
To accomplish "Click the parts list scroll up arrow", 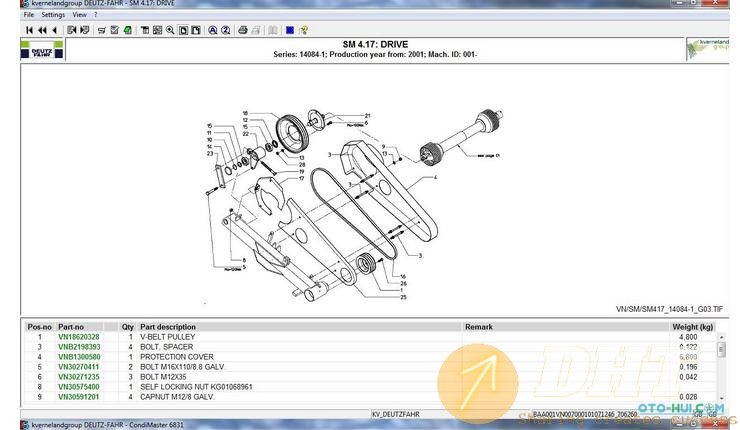I will coord(721,337).
